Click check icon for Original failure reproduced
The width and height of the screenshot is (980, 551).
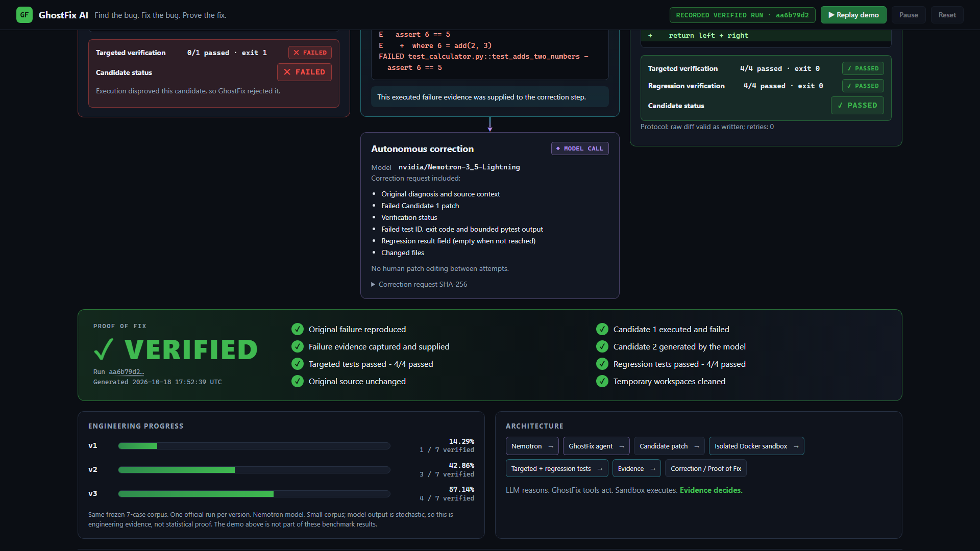tap(298, 330)
